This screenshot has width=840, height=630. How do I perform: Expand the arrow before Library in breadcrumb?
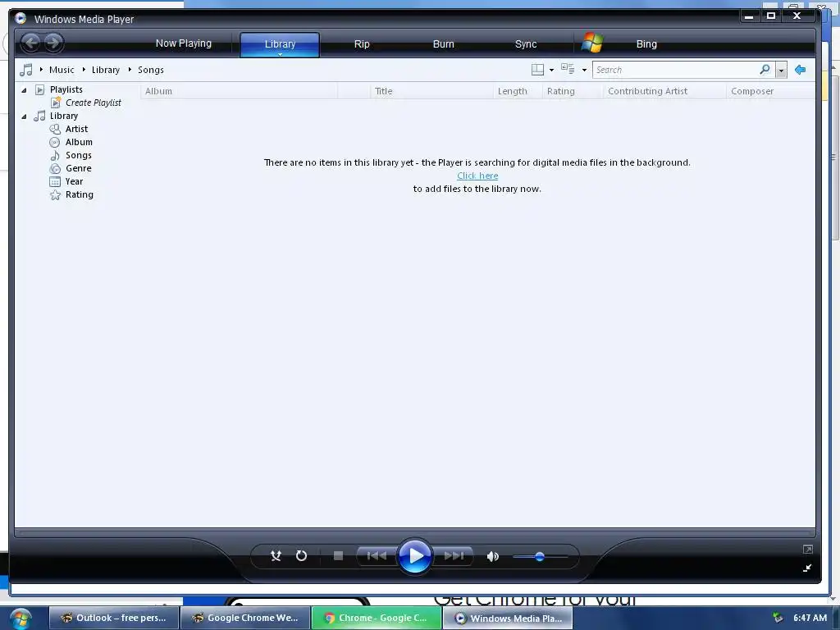[84, 70]
